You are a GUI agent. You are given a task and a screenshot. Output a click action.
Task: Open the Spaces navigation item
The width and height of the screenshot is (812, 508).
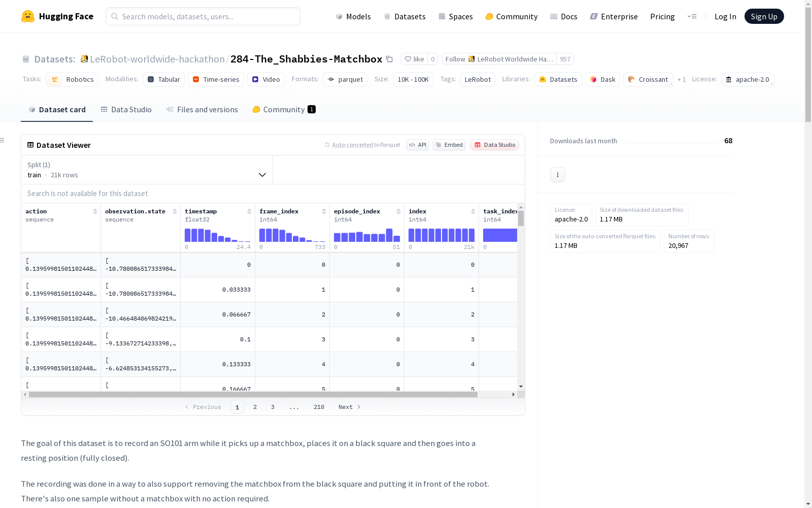tap(456, 16)
